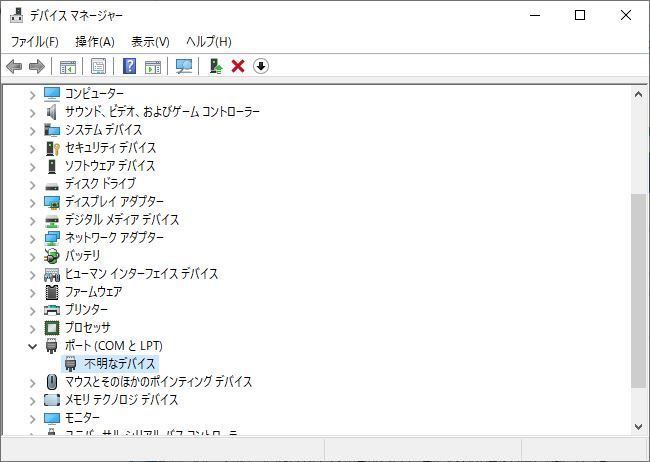The height and width of the screenshot is (462, 650).
Task: Select the モニター label
Action: point(82,418)
